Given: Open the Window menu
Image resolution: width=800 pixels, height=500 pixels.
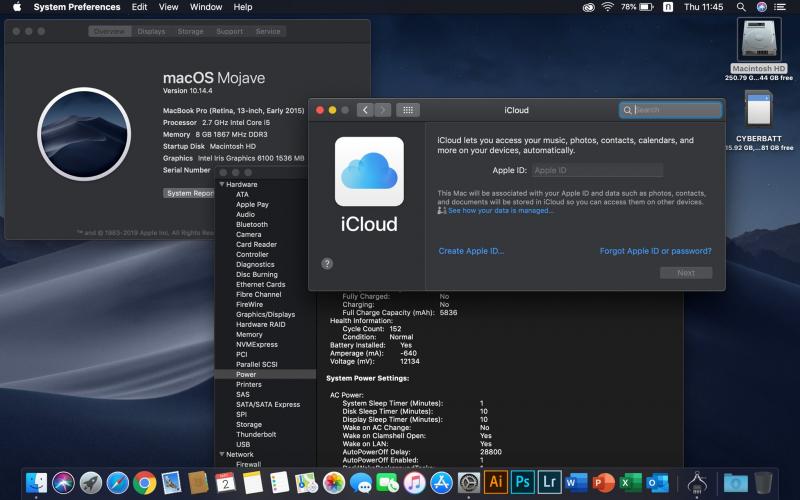Looking at the screenshot, I should [206, 7].
